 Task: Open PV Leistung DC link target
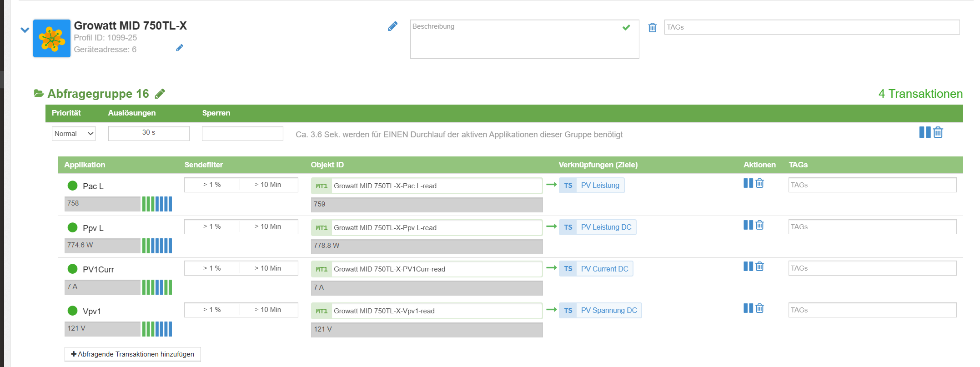pyautogui.click(x=598, y=227)
